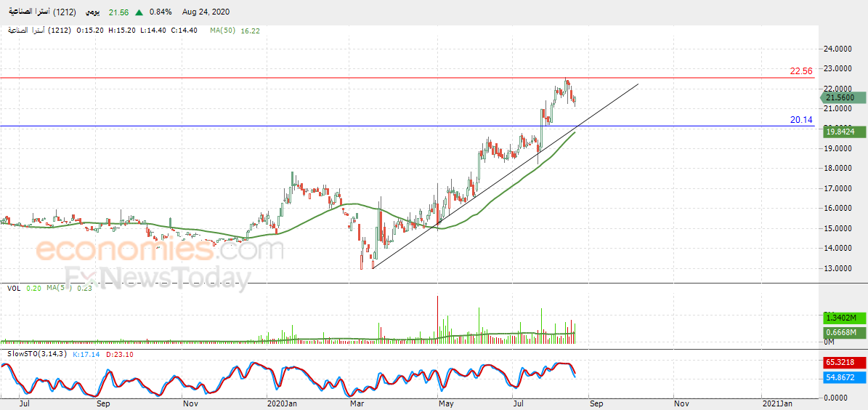
Task: Click the green up-triangle price change indicator
Action: click(139, 12)
